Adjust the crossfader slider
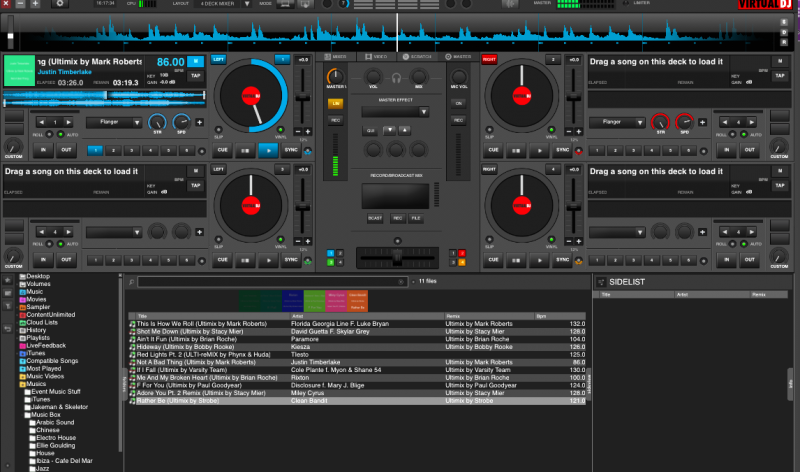The image size is (800, 472). point(397,258)
